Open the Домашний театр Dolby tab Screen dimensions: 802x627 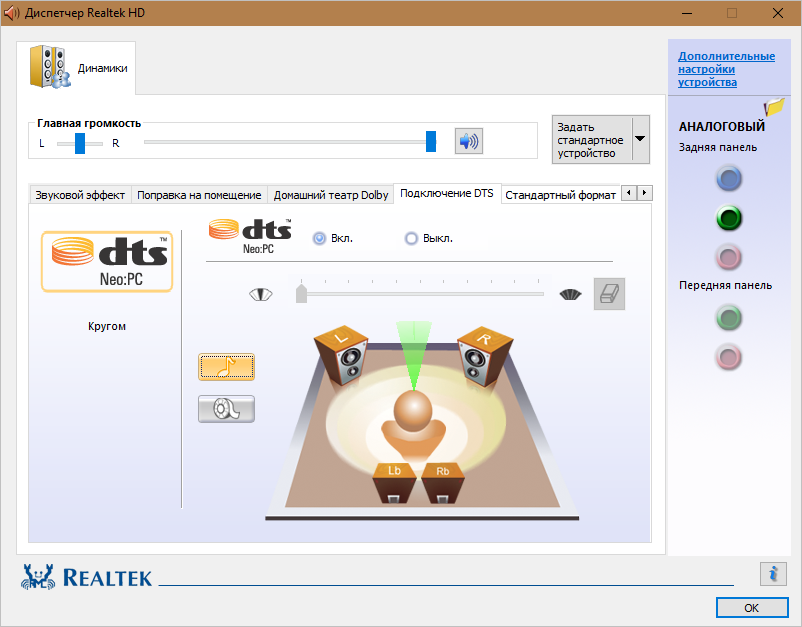coord(330,195)
